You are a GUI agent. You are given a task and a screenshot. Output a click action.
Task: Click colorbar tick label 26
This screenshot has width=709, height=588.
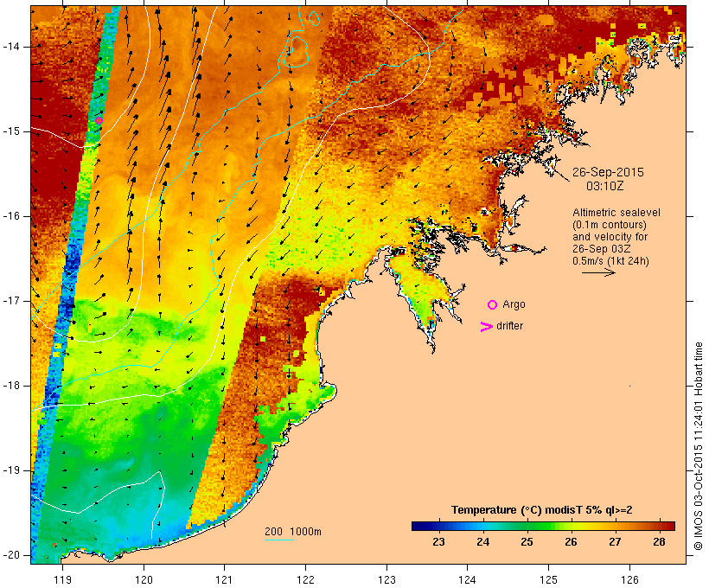pyautogui.click(x=571, y=542)
